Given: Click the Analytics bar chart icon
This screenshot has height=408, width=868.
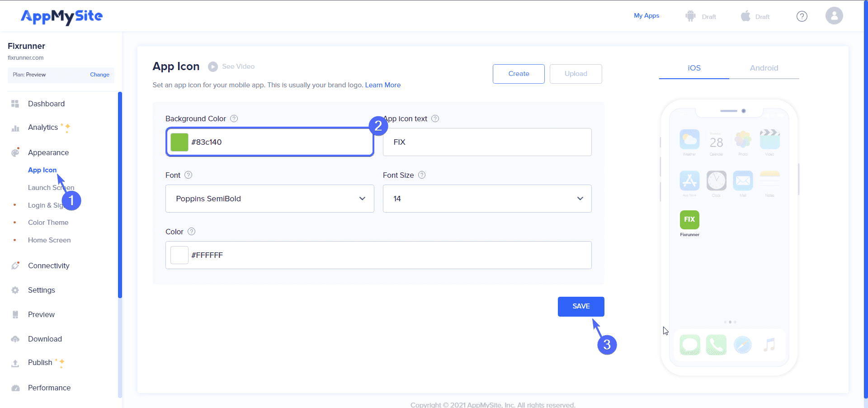Looking at the screenshot, I should (15, 128).
